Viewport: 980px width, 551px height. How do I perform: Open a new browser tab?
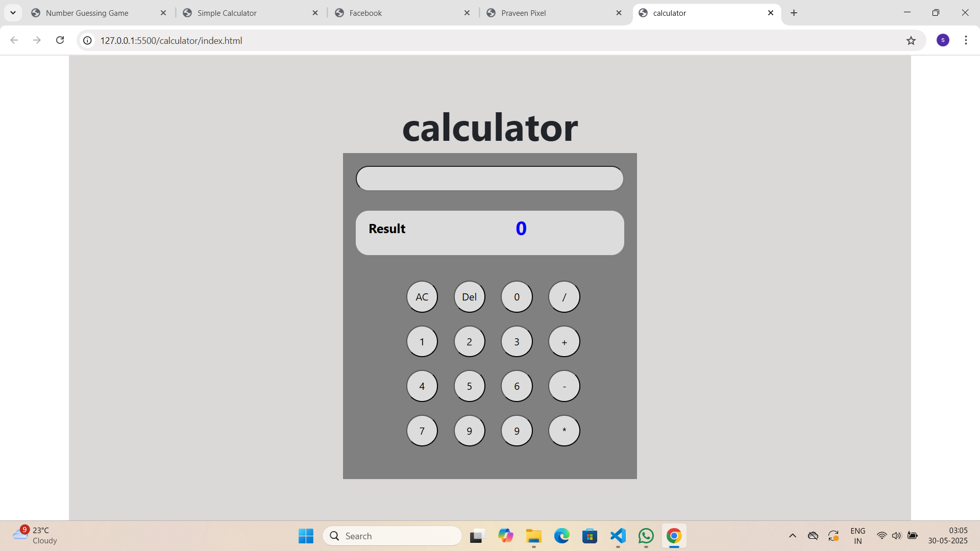tap(794, 13)
